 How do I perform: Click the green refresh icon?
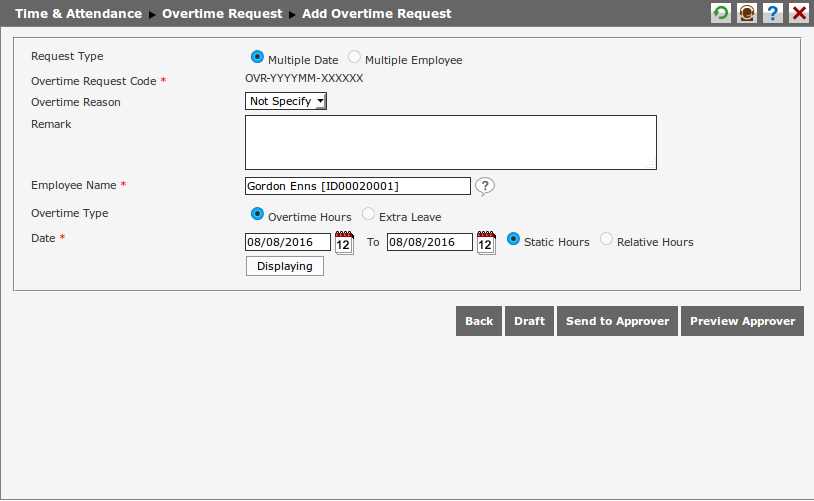[721, 13]
